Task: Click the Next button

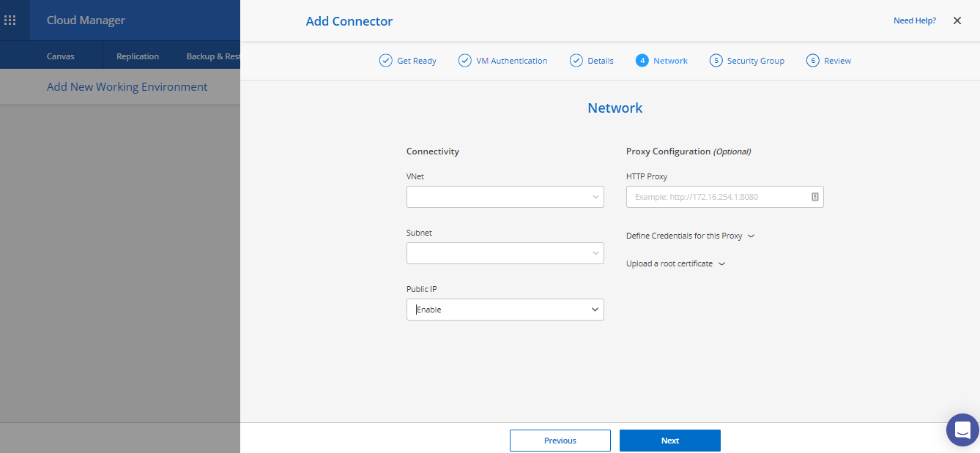Action: [669, 441]
